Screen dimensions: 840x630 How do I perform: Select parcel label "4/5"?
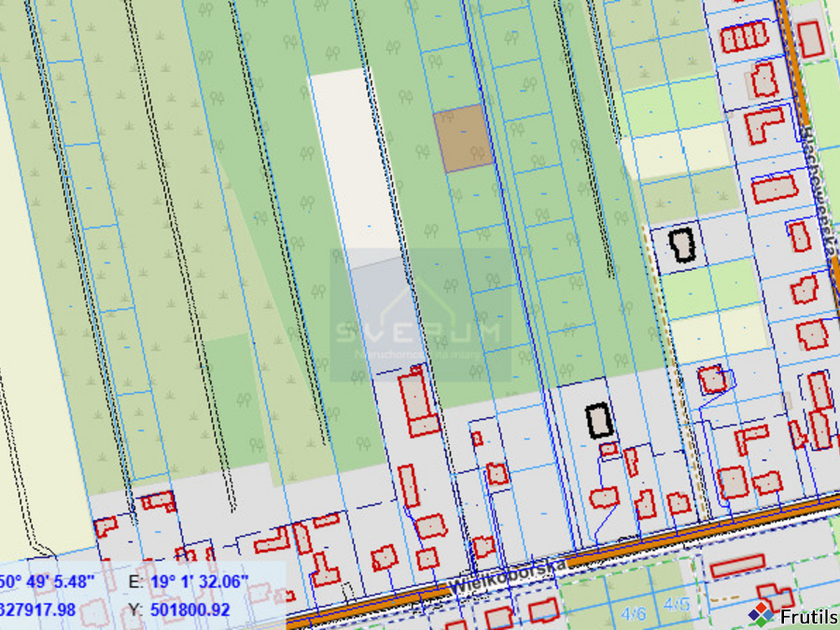676,604
